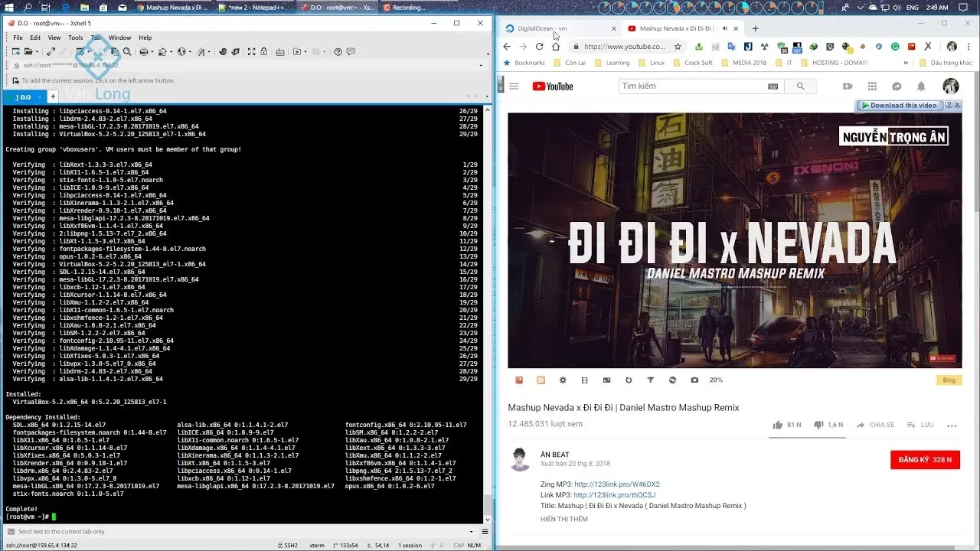Viewport: 980px width, 551px height.
Task: Click the gear icon below the video player
Action: tap(563, 380)
